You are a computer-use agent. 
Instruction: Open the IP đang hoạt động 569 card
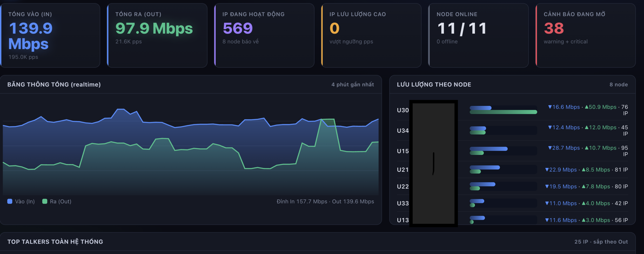(x=264, y=35)
